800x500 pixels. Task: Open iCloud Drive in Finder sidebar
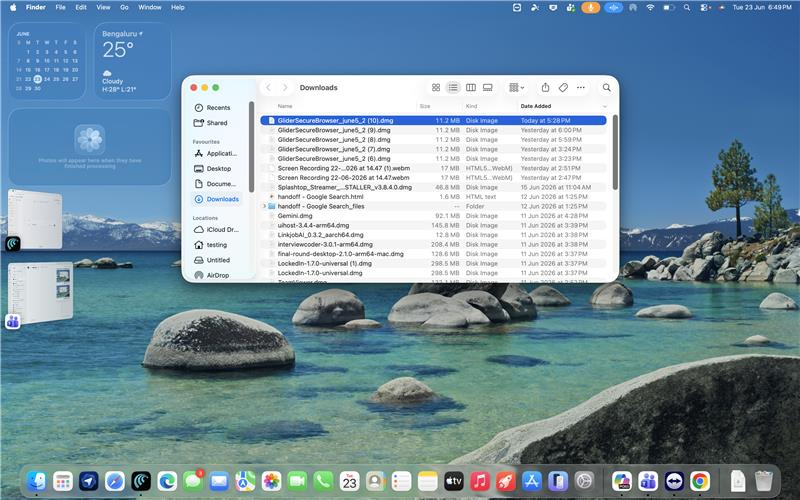coord(216,230)
